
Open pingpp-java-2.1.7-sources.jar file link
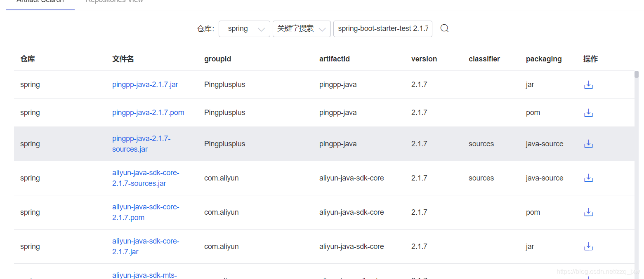pos(142,144)
